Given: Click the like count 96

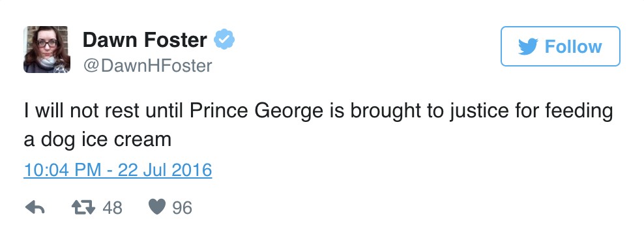Looking at the screenshot, I should tap(182, 208).
